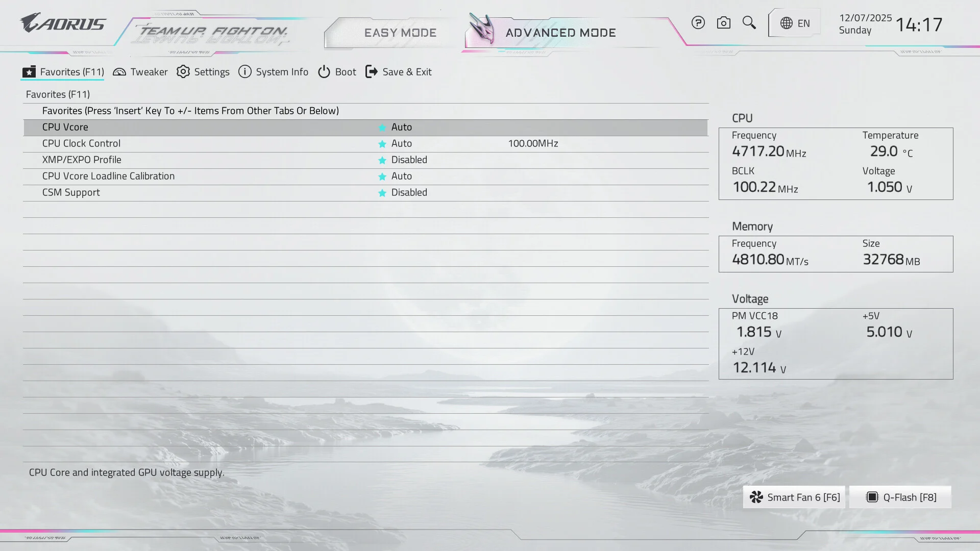This screenshot has height=551, width=980.
Task: Click the Advanced Mode eagle emblem
Action: [482, 29]
